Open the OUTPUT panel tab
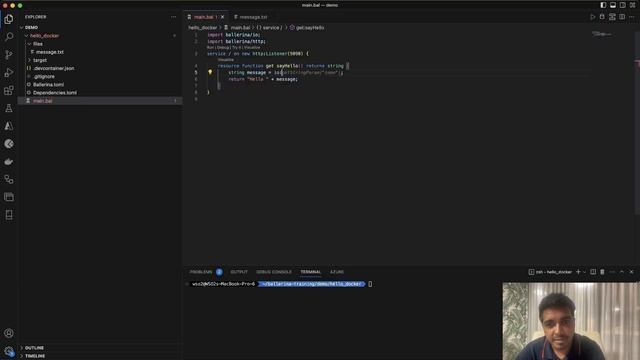The width and height of the screenshot is (640, 360). (x=239, y=272)
